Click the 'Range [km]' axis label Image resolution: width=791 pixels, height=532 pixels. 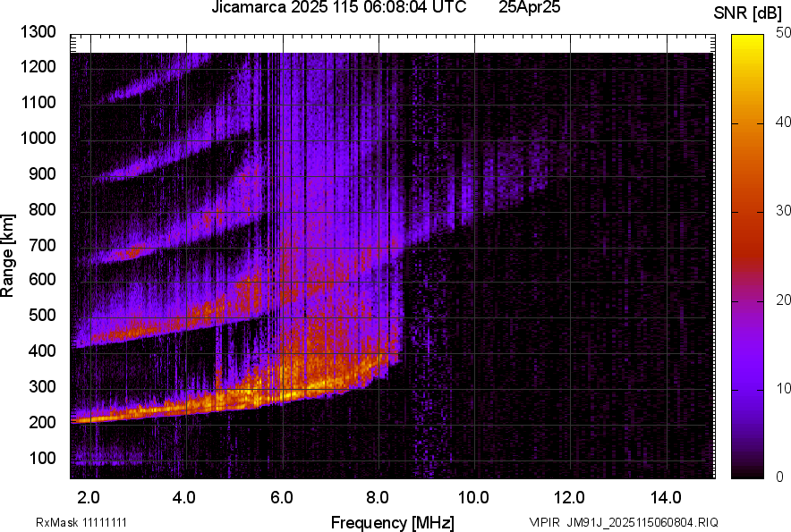coord(7,256)
